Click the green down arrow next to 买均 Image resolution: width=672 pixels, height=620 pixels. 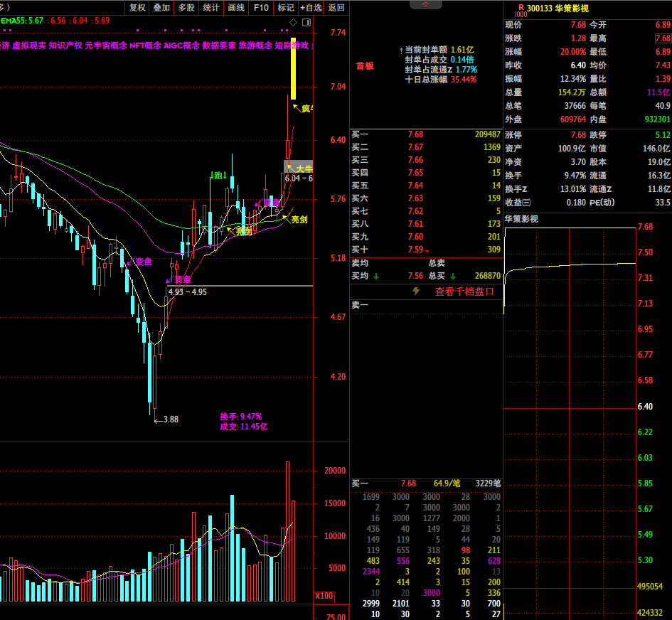376,277
